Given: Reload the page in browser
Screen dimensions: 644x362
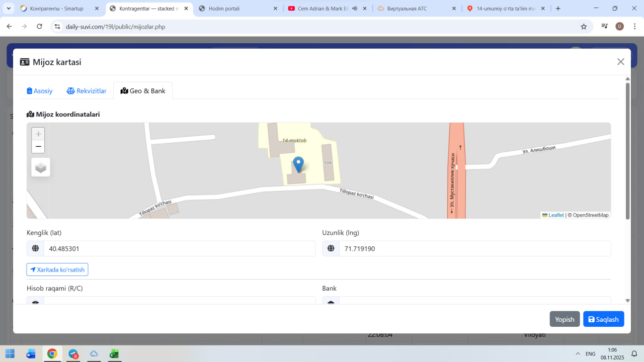Looking at the screenshot, I should coord(40,27).
